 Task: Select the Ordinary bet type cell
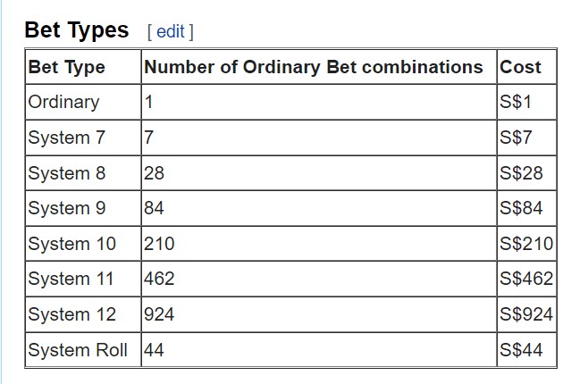[x=83, y=102]
